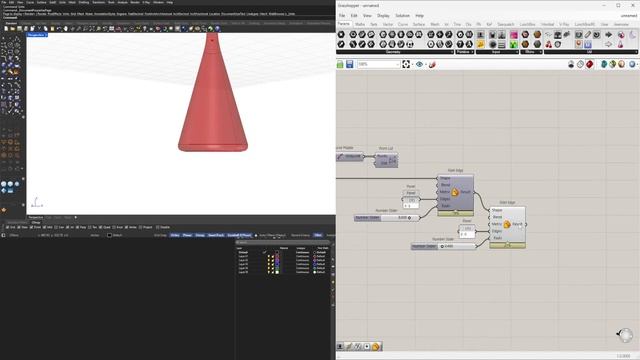Click the green Gradient icon in Input panel
The width and height of the screenshot is (640, 360).
[513, 44]
